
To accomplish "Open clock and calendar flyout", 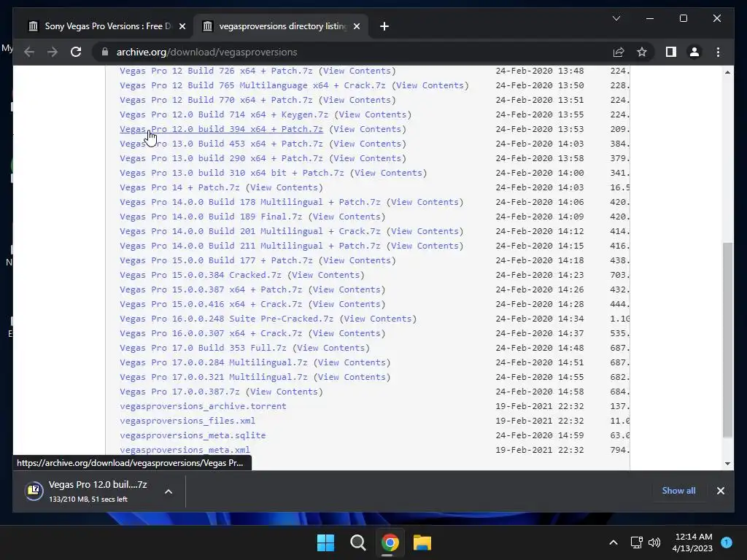I will pyautogui.click(x=693, y=542).
